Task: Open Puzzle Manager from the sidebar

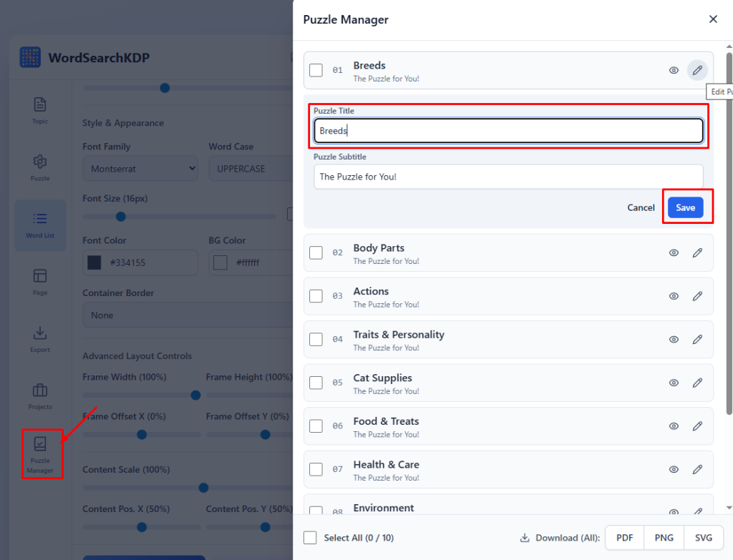Action: click(x=41, y=453)
